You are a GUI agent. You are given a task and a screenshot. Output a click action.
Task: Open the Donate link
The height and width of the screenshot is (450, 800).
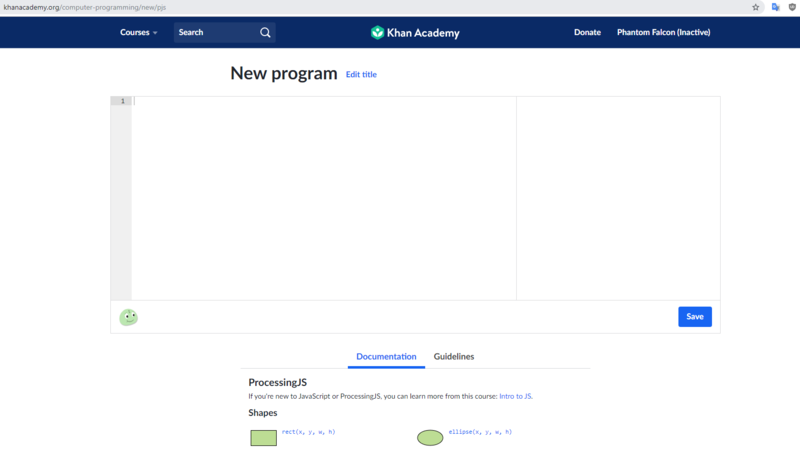[x=587, y=32]
